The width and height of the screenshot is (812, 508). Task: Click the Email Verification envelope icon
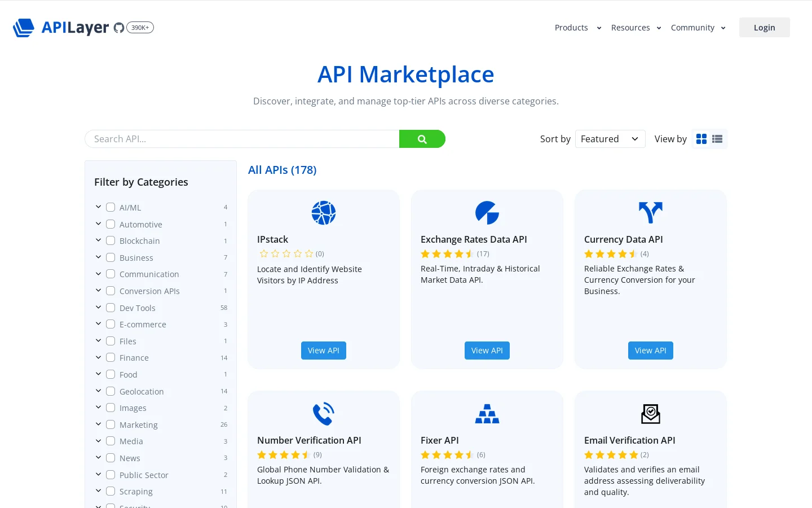click(651, 414)
